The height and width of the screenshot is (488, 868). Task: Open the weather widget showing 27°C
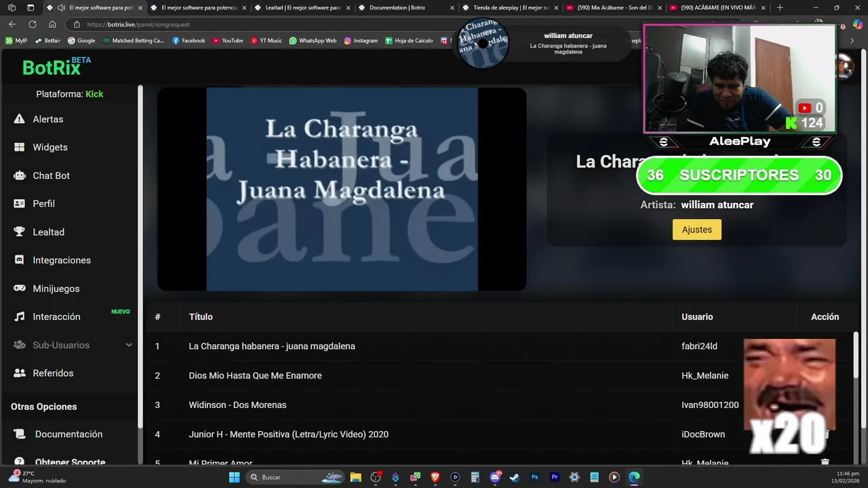37,477
